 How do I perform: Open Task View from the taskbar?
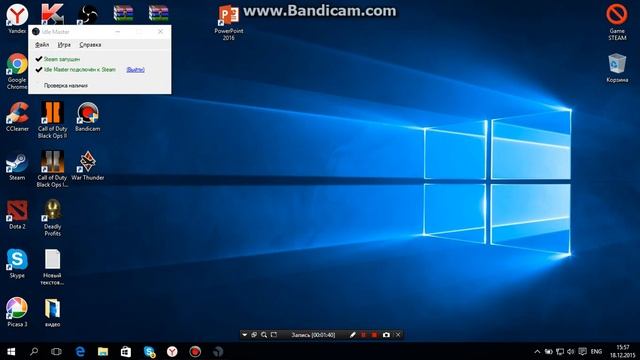click(56, 351)
